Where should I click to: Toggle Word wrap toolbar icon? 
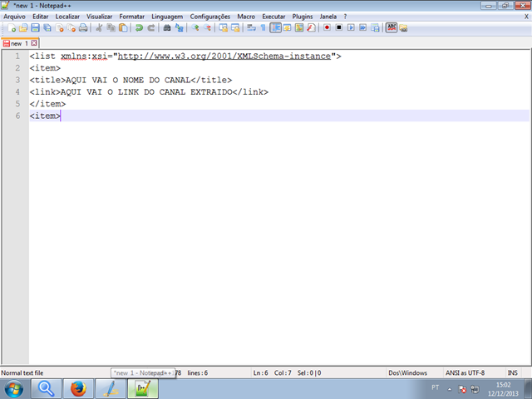251,27
